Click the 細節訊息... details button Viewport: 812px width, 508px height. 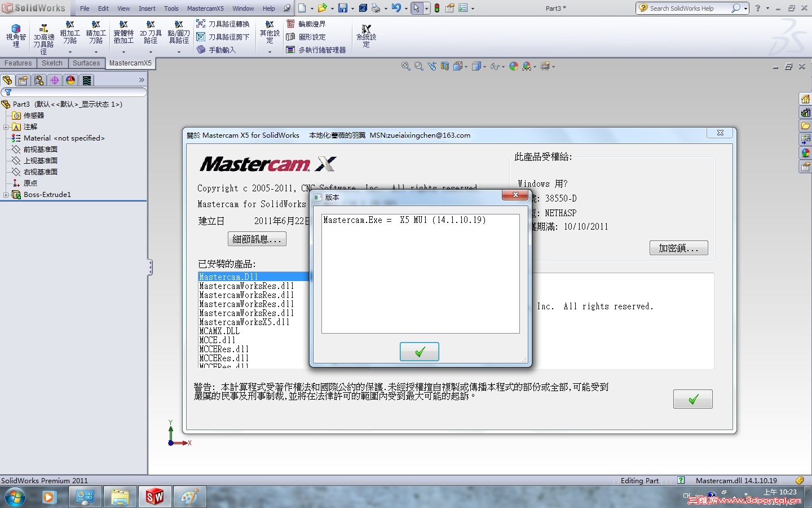[257, 239]
